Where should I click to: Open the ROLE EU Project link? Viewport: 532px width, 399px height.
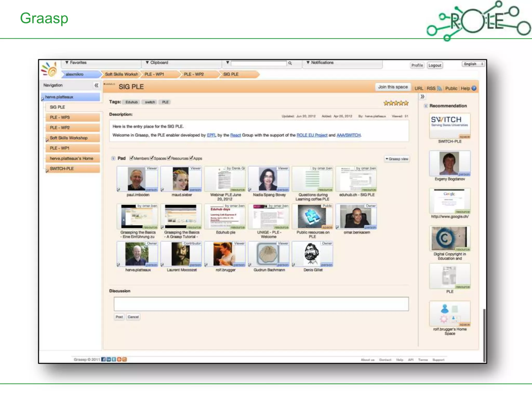(x=312, y=135)
